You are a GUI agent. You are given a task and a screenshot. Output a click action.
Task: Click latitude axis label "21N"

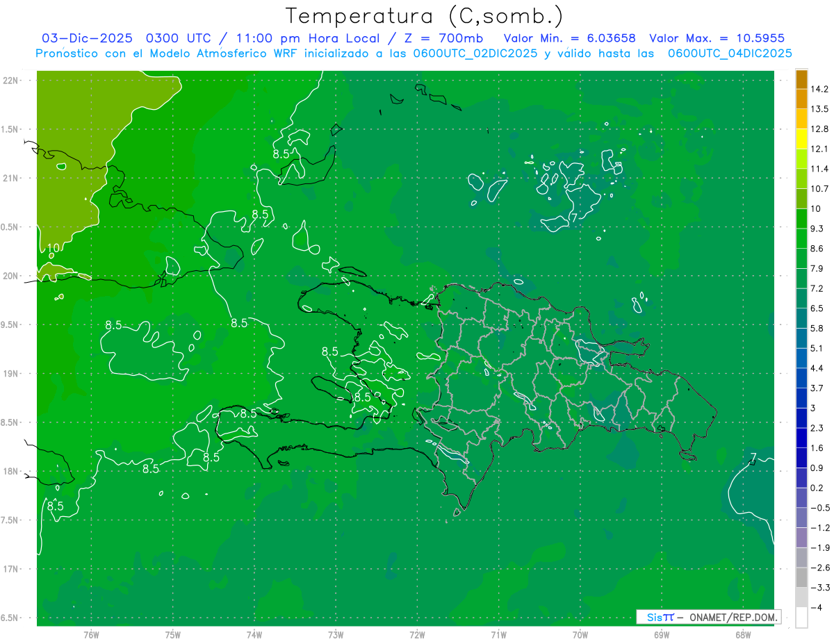[x=11, y=179]
